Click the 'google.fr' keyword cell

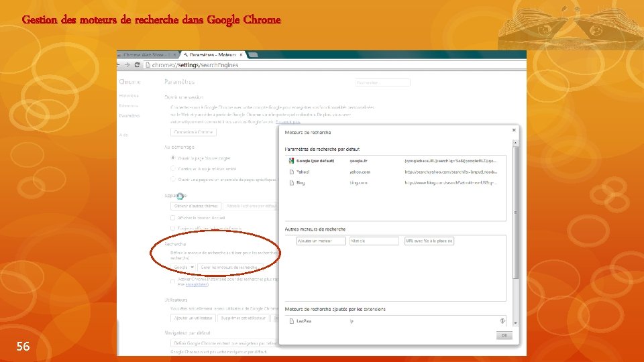pyautogui.click(x=358, y=161)
